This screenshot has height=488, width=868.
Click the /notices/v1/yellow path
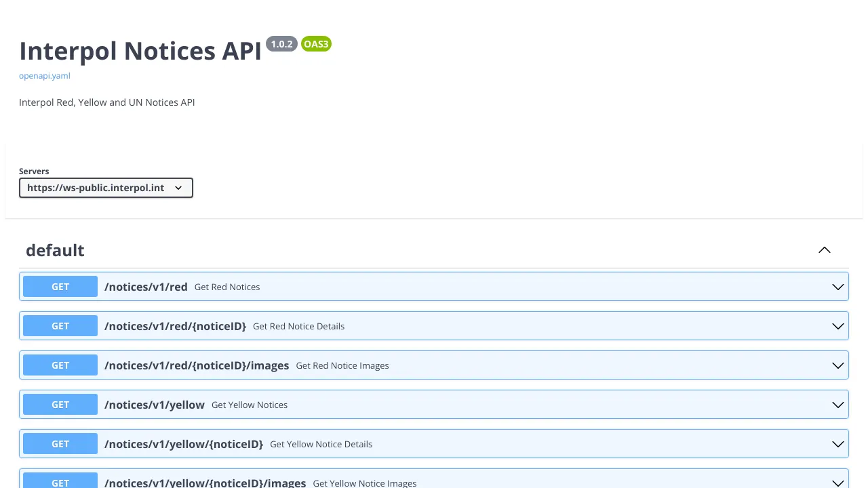155,405
